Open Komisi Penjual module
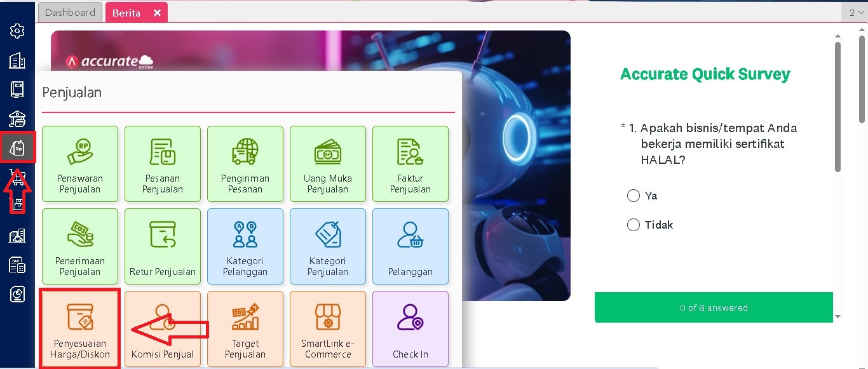868x369 pixels. pyautogui.click(x=163, y=328)
